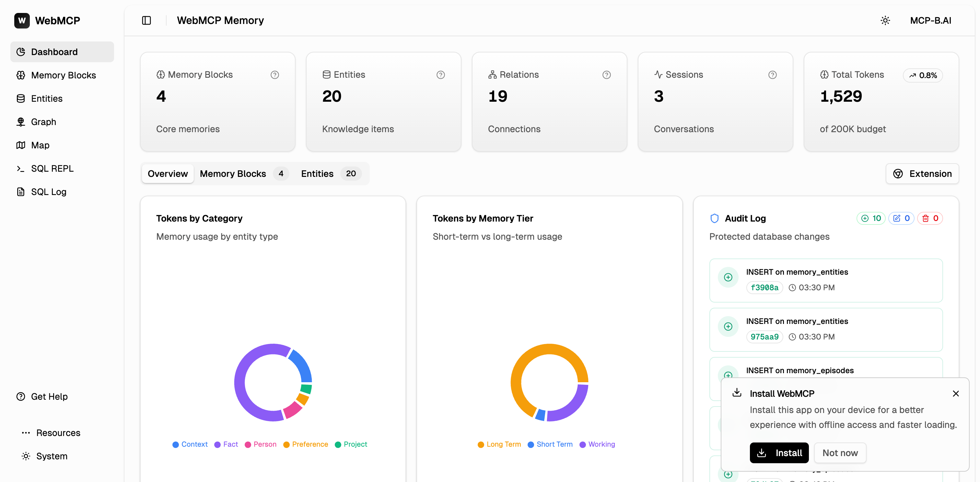Open the SQL Log
This screenshot has width=980, height=482.
(x=48, y=191)
